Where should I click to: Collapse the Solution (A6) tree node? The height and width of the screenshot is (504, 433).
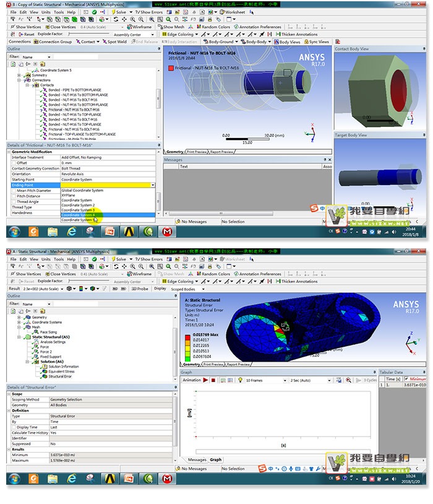click(27, 362)
